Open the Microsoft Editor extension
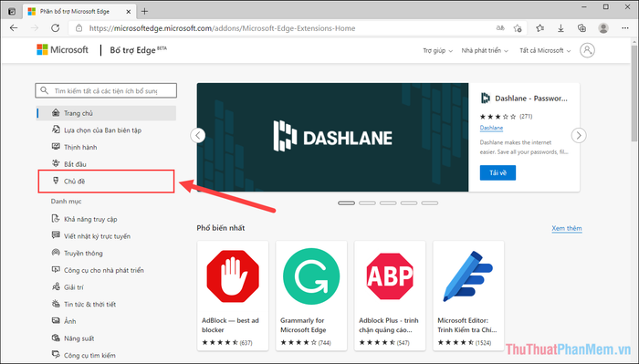Viewport: 639px width, 364px height. click(x=468, y=296)
